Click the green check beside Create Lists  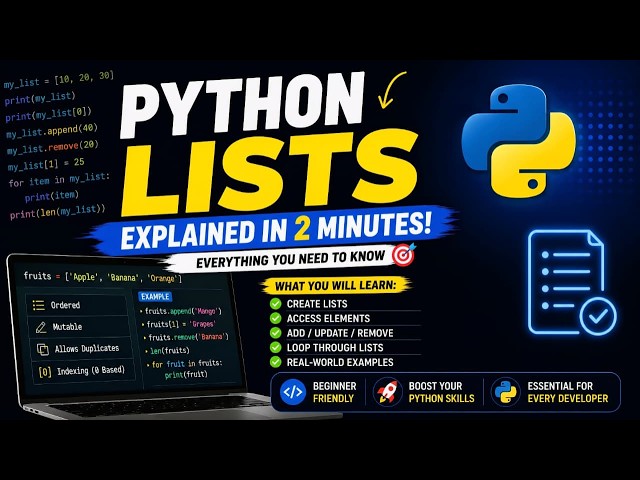point(276,304)
